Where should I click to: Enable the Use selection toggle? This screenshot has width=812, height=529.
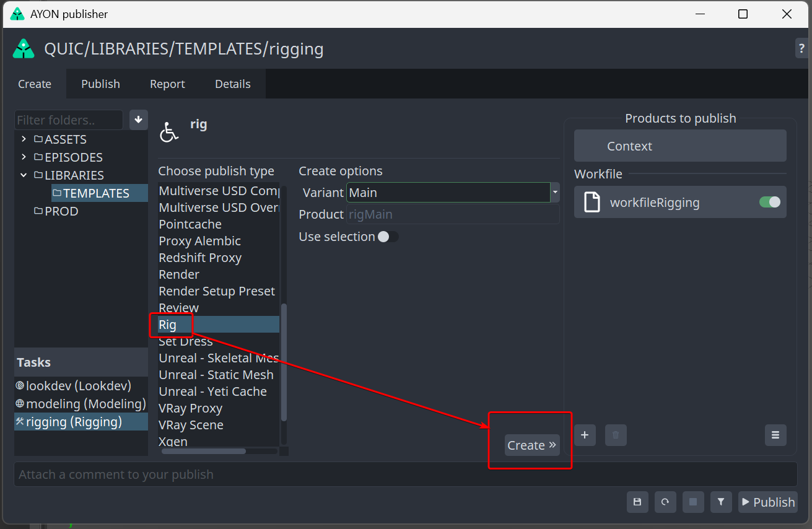pyautogui.click(x=388, y=237)
